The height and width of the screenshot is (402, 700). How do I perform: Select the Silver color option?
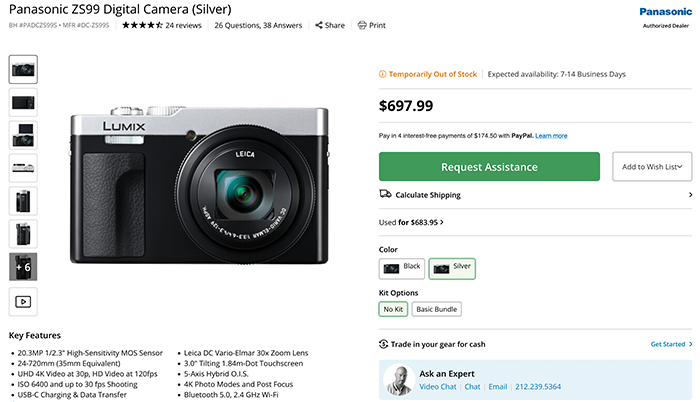tap(451, 267)
